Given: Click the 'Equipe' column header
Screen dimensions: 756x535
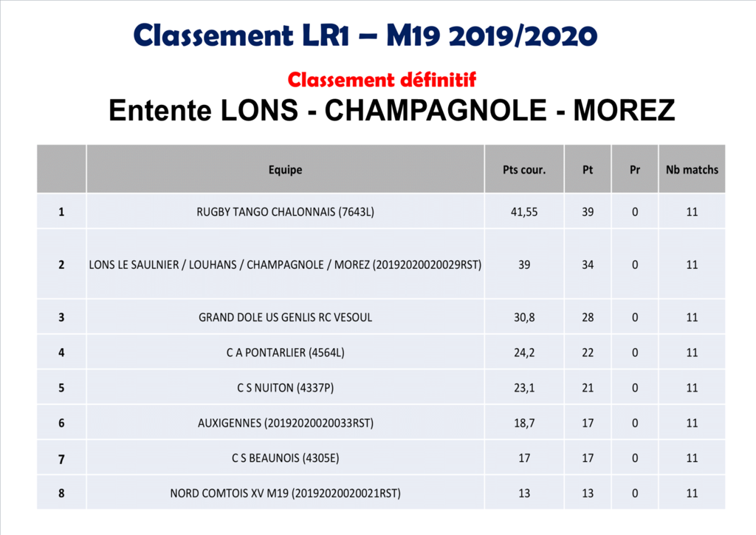Looking at the screenshot, I should [285, 170].
